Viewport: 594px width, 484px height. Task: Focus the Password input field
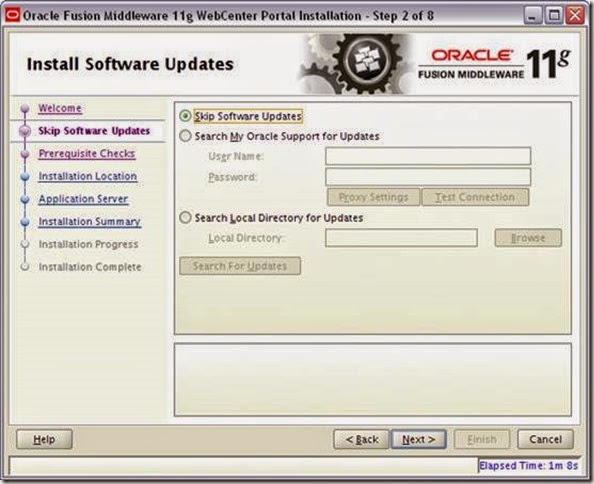[x=428, y=177]
